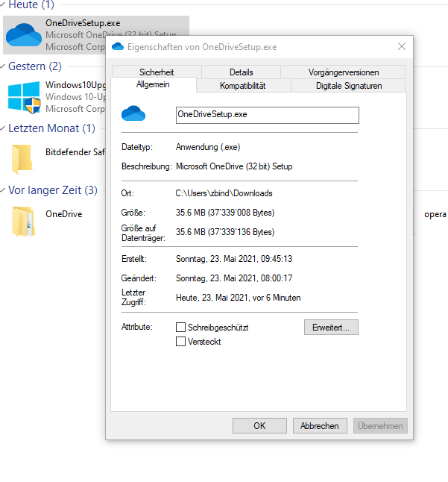The width and height of the screenshot is (448, 482).
Task: Collapse the Vor langer Zeit (3) group
Action: coord(3,190)
